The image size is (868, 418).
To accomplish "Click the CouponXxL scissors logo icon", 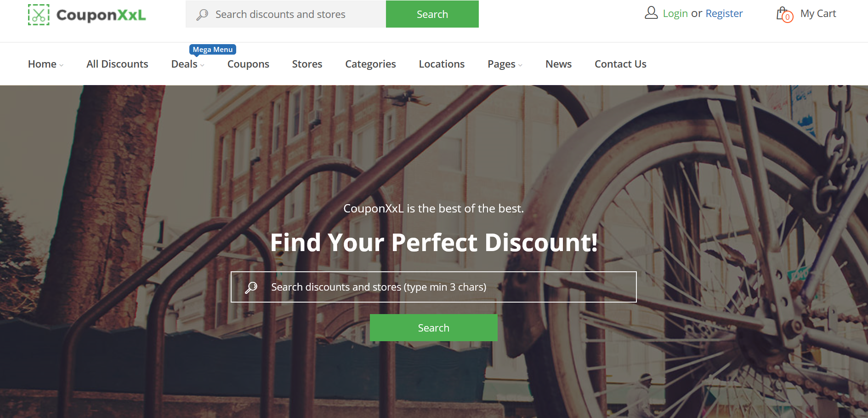I will tap(39, 15).
